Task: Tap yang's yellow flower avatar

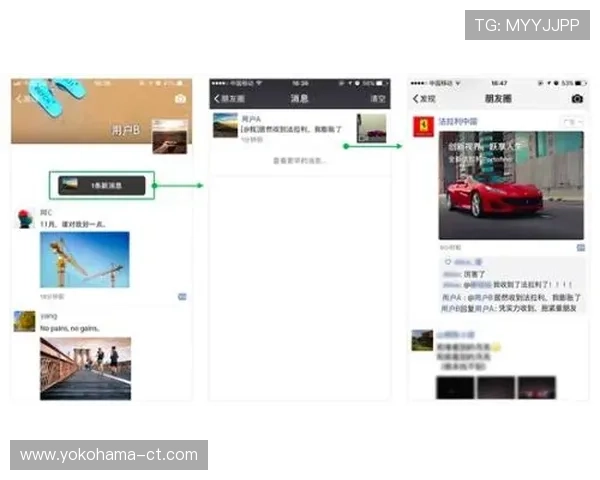Action: (24, 321)
